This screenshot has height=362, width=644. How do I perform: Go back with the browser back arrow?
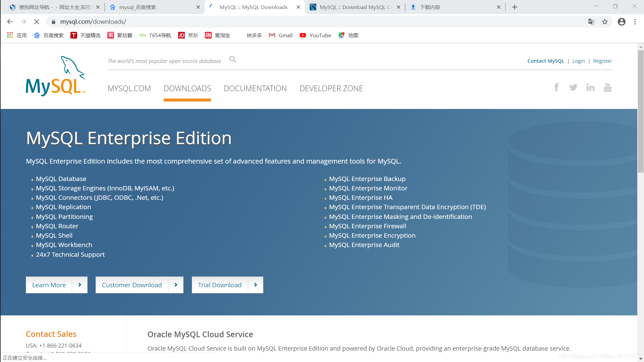tap(10, 22)
